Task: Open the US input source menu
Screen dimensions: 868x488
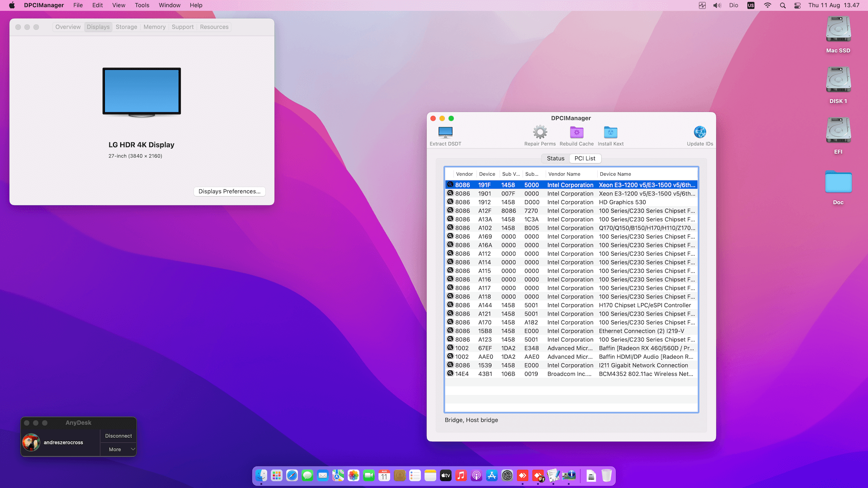Action: click(x=751, y=5)
